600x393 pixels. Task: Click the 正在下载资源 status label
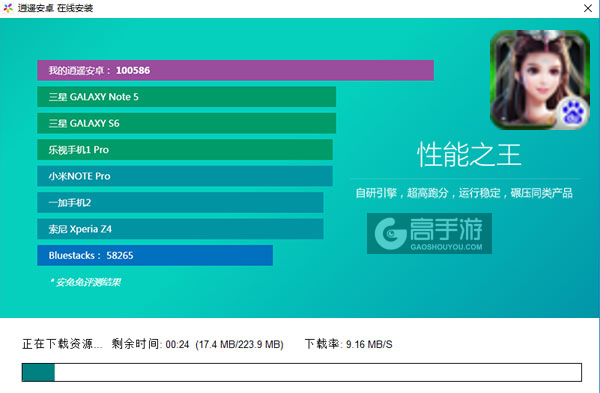point(62,344)
